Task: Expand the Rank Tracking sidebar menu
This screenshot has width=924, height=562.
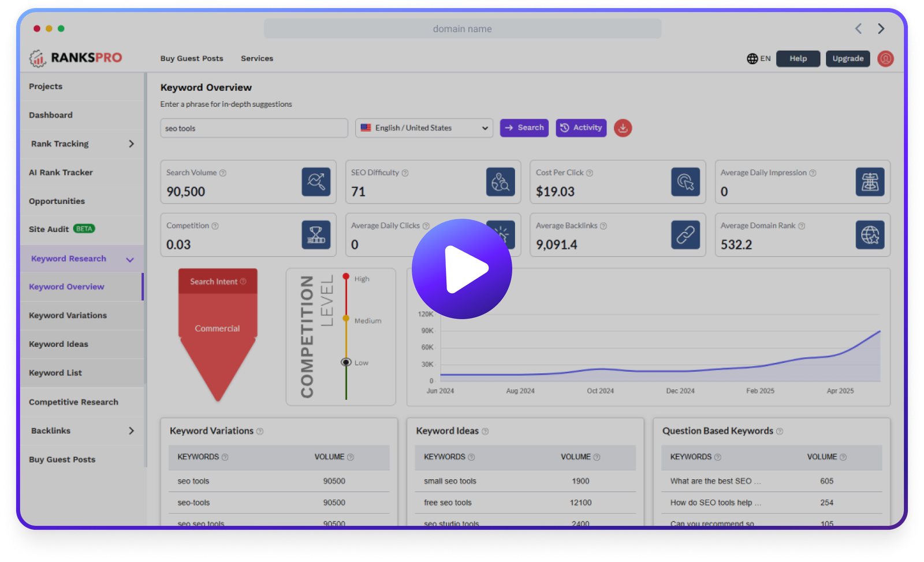Action: [131, 144]
